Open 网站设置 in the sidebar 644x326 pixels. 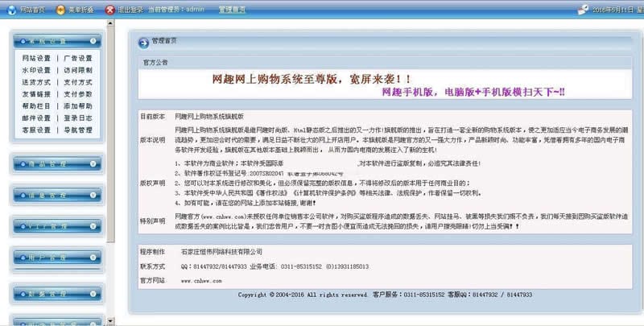point(36,58)
